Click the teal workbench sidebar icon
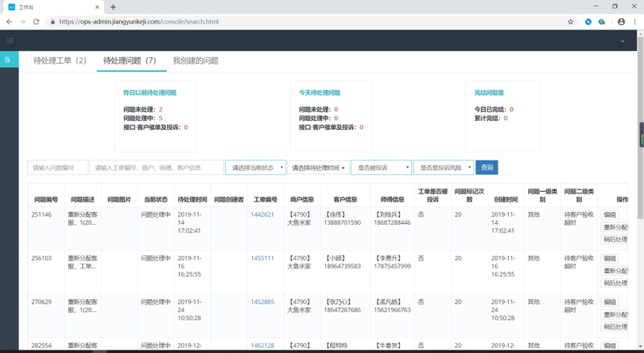Screen dimensions: 644x353 coord(9,60)
